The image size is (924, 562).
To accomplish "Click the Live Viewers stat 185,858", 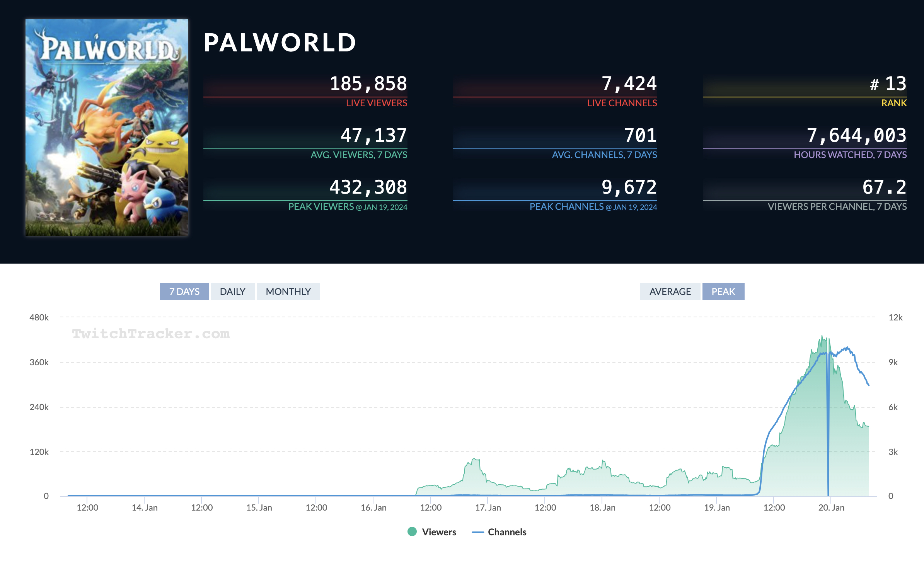I will (368, 84).
